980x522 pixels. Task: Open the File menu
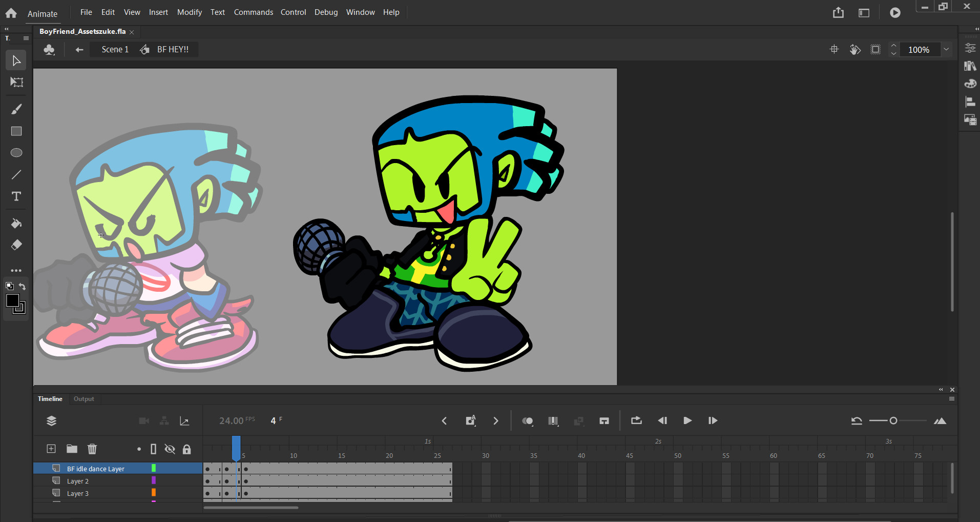point(86,12)
